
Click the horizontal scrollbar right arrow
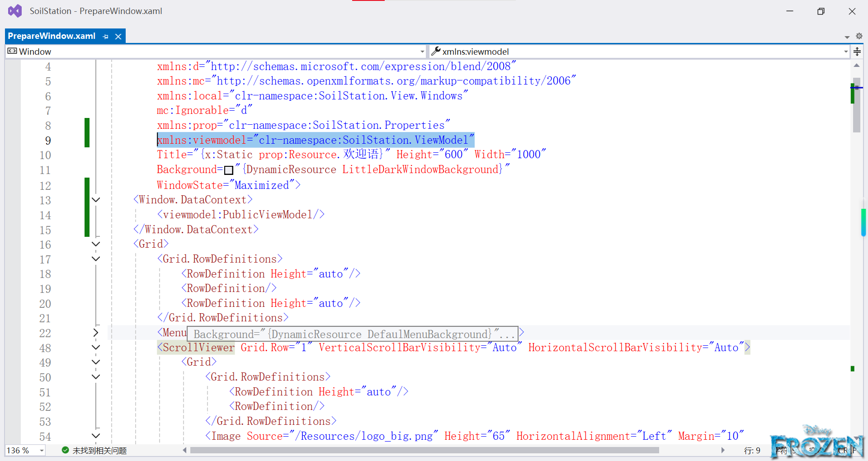coord(723,450)
